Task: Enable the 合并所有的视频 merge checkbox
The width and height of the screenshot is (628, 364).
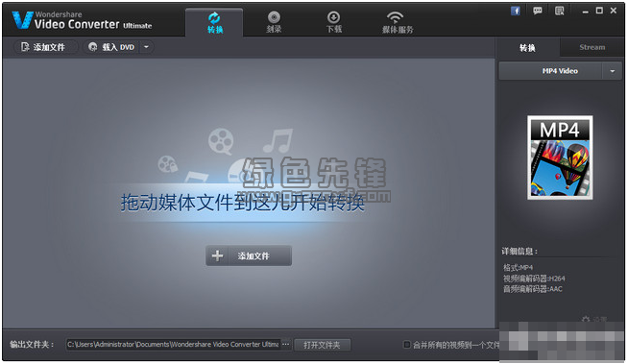Action: pos(407,345)
